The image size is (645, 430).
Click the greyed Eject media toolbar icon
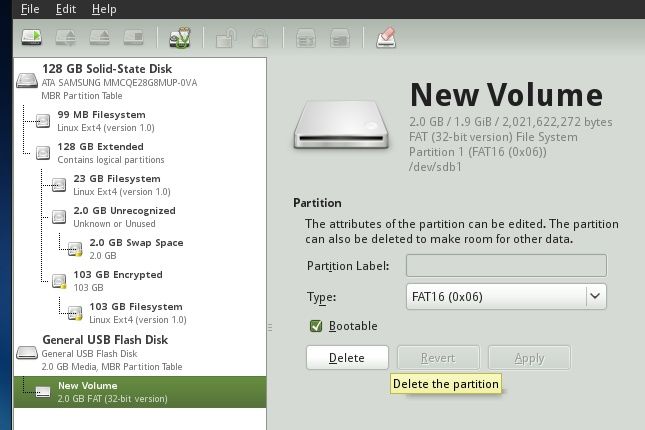point(100,37)
